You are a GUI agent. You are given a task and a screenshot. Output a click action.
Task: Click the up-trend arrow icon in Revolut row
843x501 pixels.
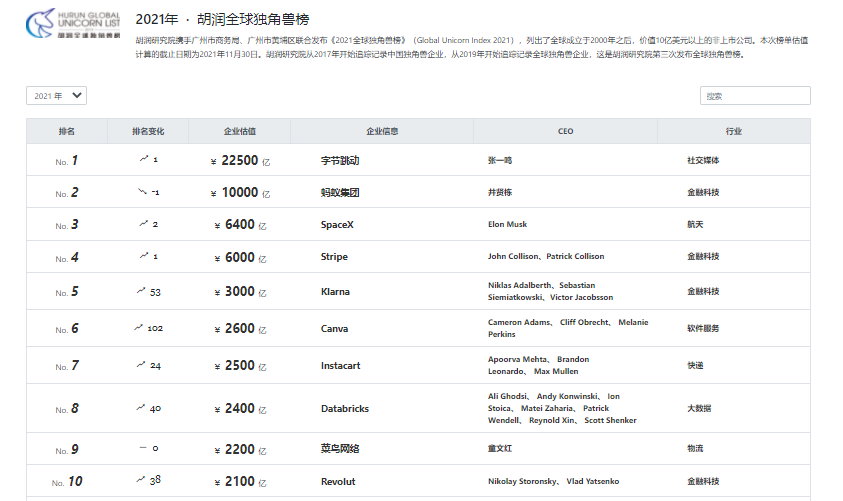141,479
